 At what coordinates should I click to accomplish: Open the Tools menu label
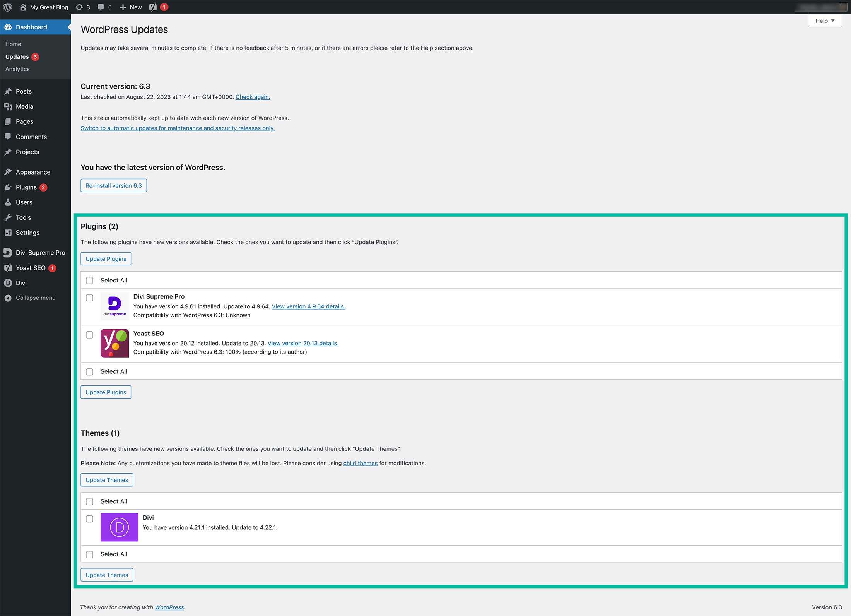(23, 217)
